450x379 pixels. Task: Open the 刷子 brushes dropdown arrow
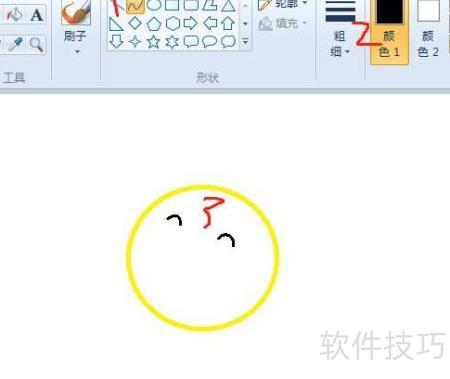[x=77, y=52]
